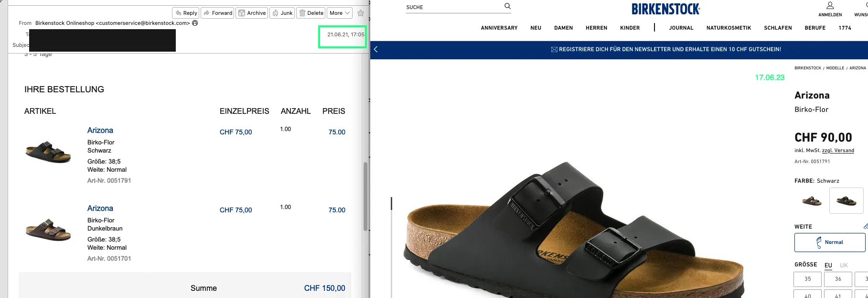Open the zzgl. Versand shipping link
Image resolution: width=868 pixels, height=298 pixels.
(x=838, y=150)
